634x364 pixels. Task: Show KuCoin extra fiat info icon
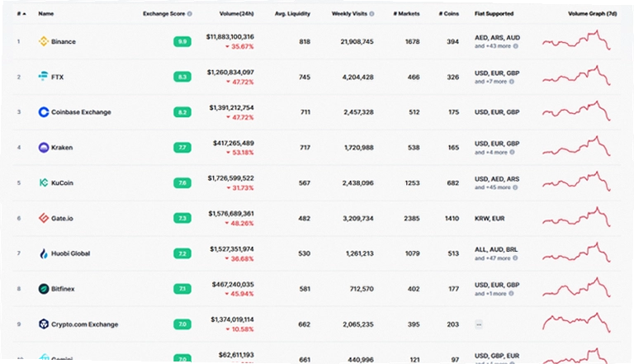[x=515, y=187]
